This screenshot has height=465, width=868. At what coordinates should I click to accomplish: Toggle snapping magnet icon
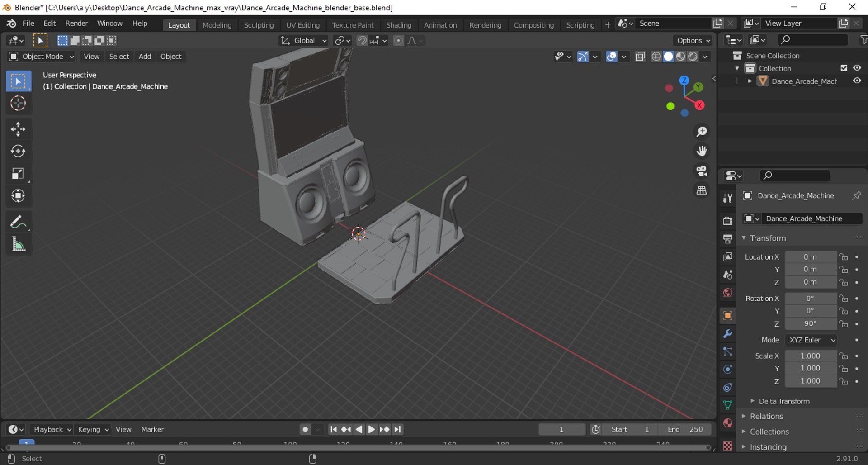pos(362,41)
